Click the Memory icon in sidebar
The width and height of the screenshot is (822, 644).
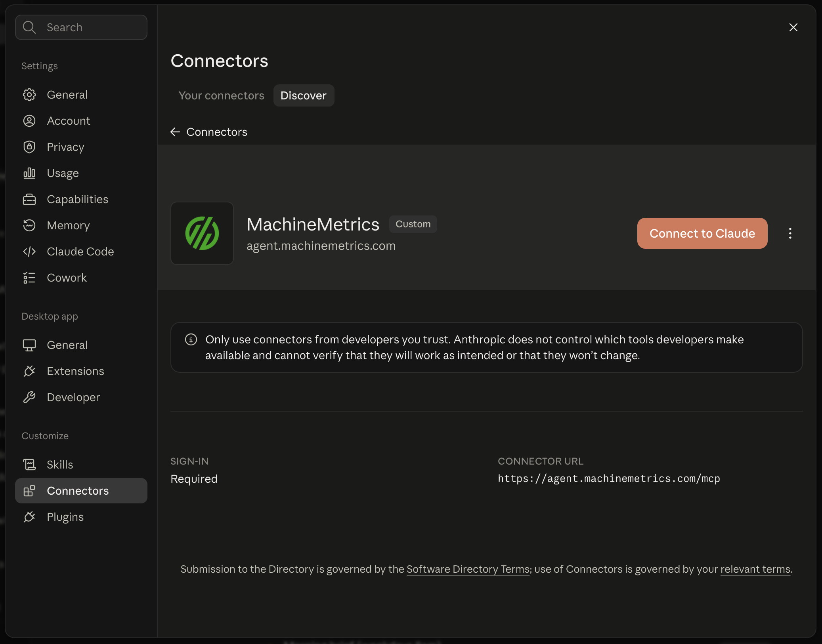[29, 225]
